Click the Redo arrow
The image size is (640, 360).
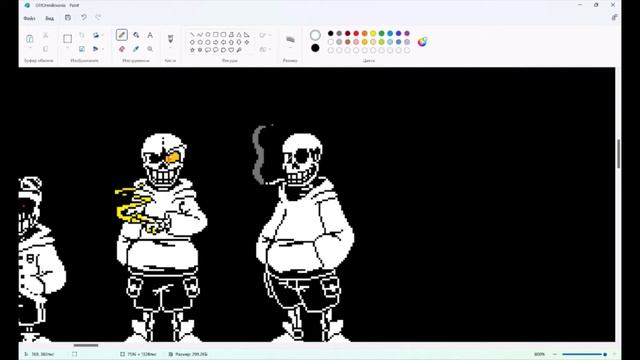98,18
